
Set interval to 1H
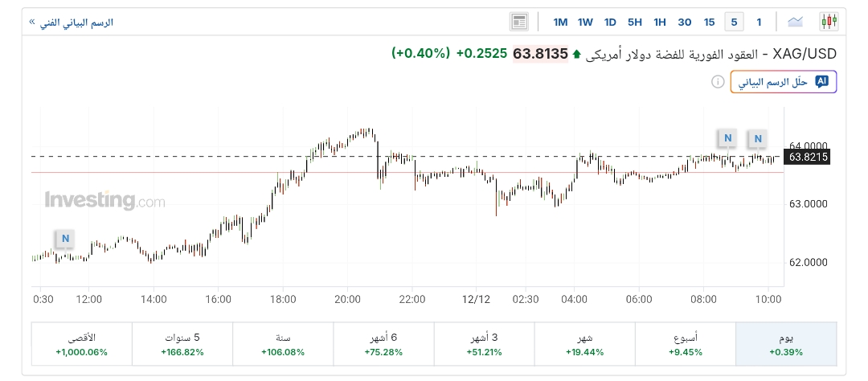point(660,22)
